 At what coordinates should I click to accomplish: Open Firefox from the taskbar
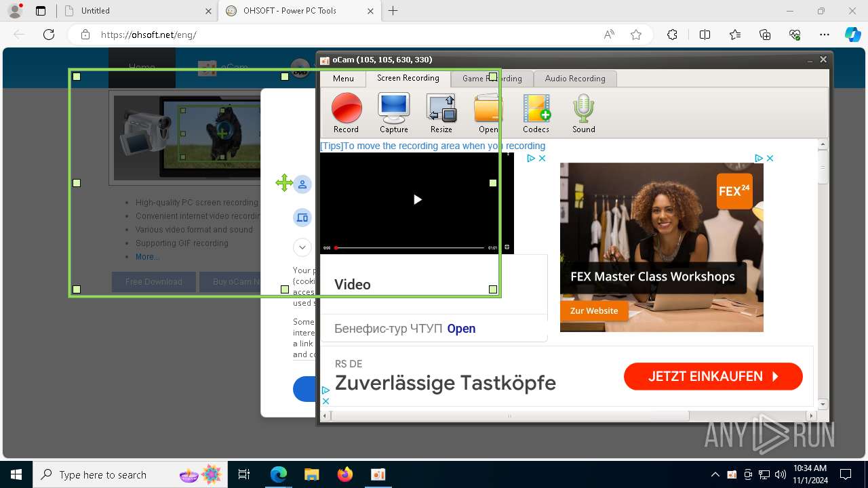point(345,474)
